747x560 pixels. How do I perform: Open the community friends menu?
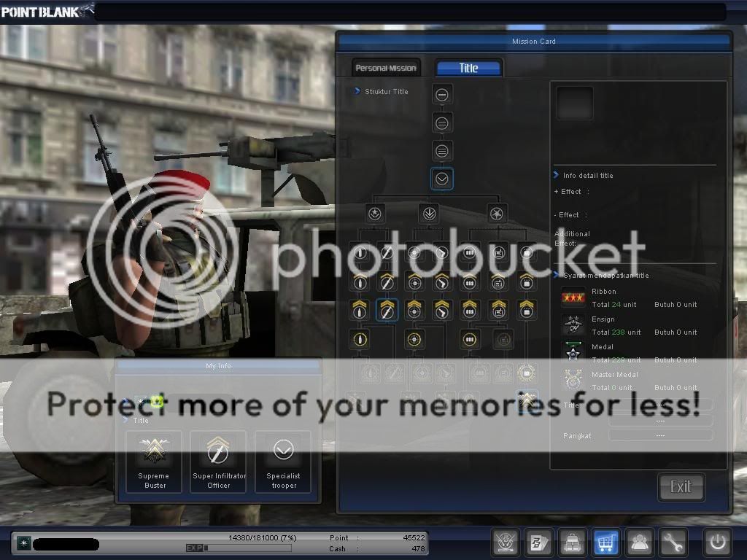point(639,542)
